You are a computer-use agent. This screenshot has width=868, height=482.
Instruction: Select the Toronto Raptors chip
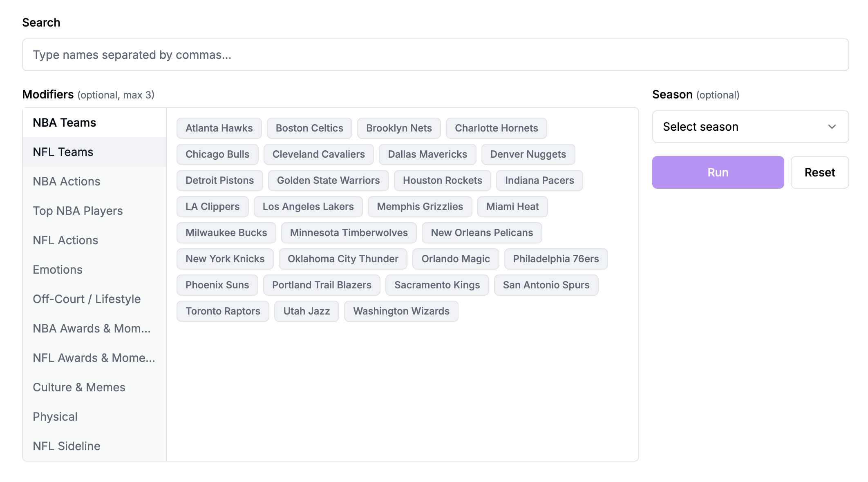coord(223,311)
